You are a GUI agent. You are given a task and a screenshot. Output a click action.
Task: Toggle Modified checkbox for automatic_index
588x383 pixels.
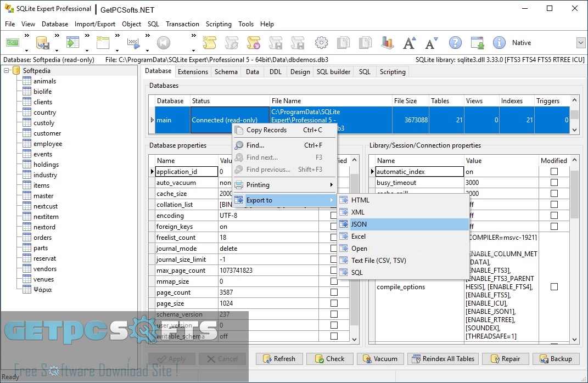[554, 172]
